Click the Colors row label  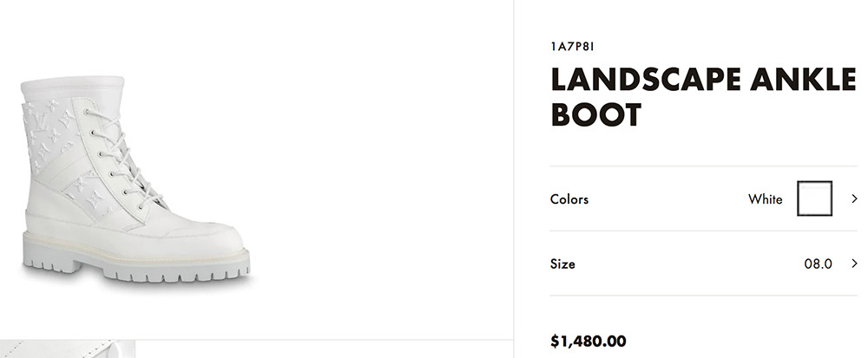click(569, 199)
